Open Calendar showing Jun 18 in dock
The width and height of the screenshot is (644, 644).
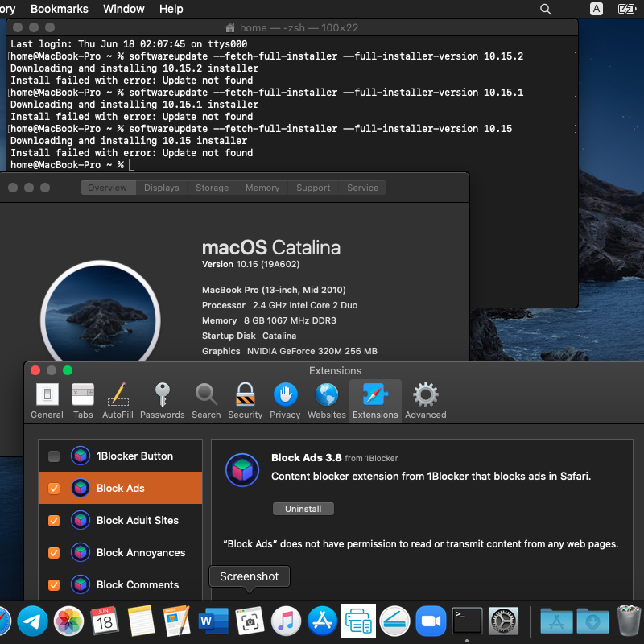click(x=105, y=621)
